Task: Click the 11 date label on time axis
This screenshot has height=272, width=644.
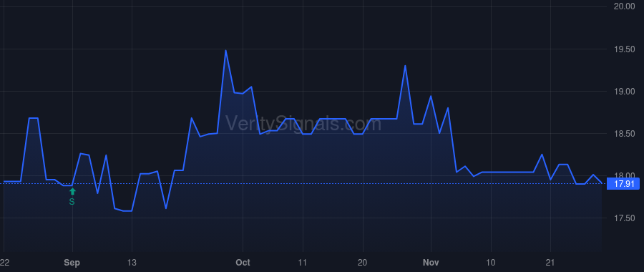Action: 303,263
